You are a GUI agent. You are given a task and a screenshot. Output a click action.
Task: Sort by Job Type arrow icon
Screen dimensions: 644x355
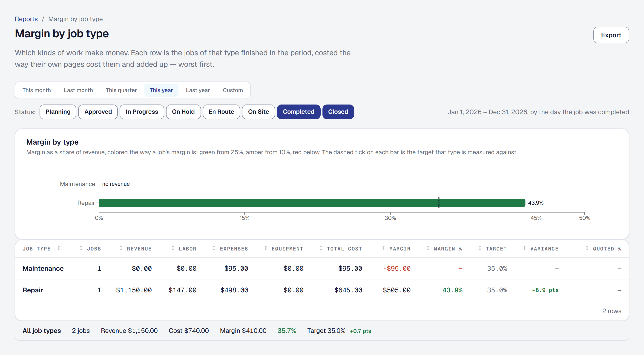(58, 248)
